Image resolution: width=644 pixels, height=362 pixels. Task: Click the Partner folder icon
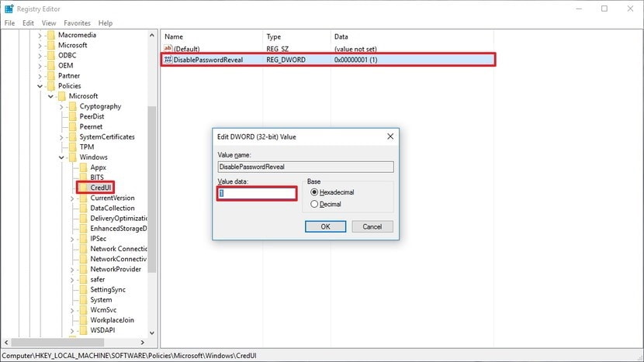coord(51,76)
